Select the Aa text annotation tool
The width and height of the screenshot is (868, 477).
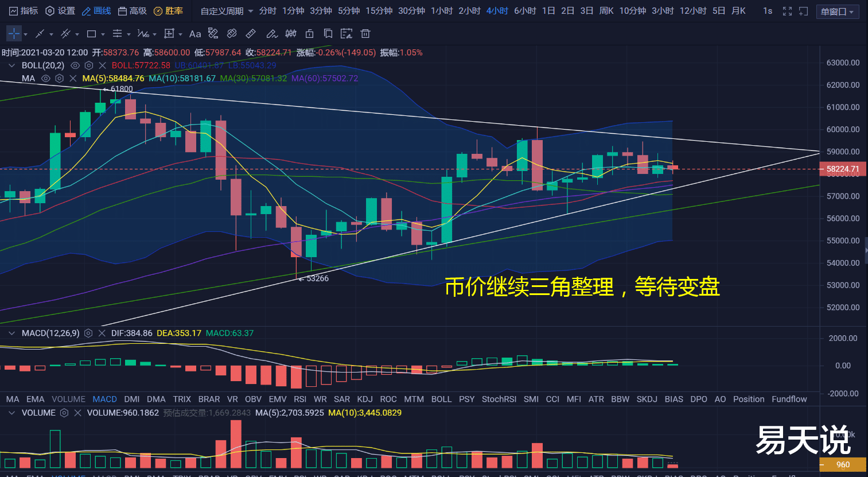[x=195, y=34]
